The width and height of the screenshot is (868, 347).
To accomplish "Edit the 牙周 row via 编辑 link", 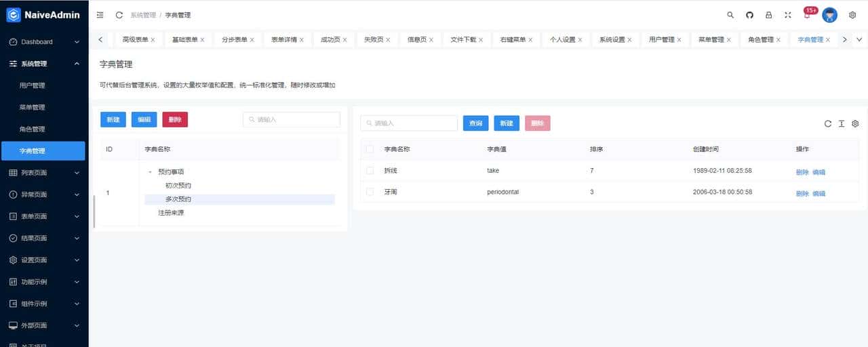I will click(818, 194).
